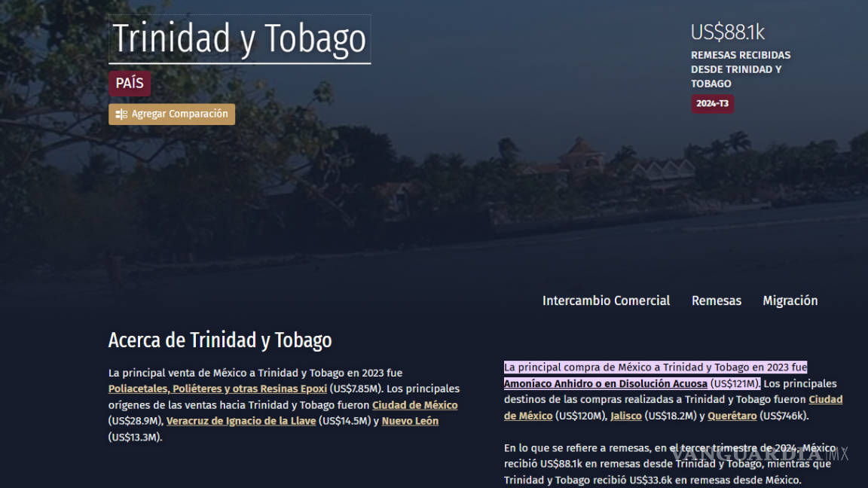This screenshot has height=488, width=868.
Task: Click the 'Trinidad y Tobago' editable title field
Action: pos(239,38)
